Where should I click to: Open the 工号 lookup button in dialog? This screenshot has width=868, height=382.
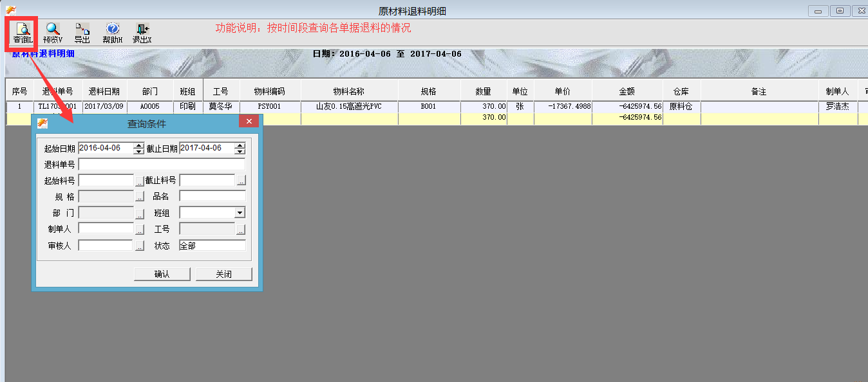click(x=241, y=229)
